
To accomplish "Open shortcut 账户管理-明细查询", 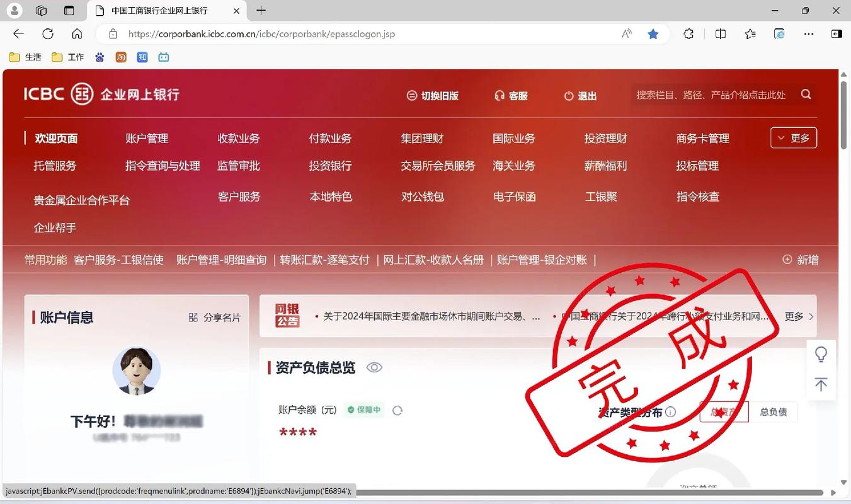I will tap(221, 260).
